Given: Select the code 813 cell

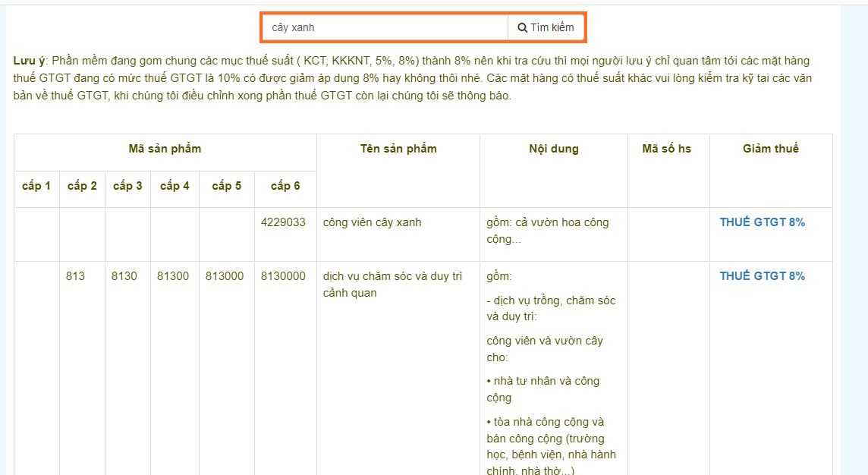Looking at the screenshot, I should [75, 276].
